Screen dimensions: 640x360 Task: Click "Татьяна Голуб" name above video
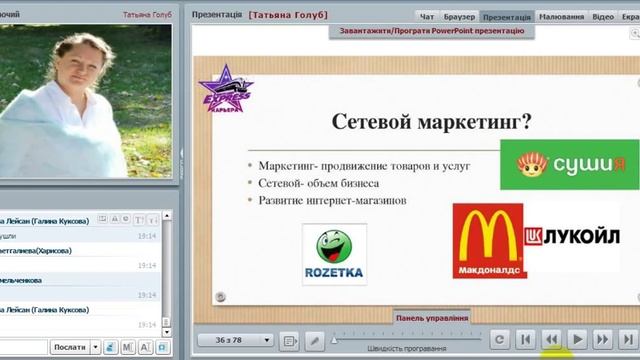[147, 14]
